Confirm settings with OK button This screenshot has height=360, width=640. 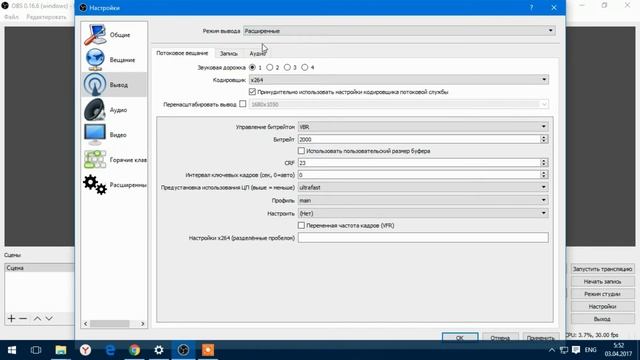(460, 338)
